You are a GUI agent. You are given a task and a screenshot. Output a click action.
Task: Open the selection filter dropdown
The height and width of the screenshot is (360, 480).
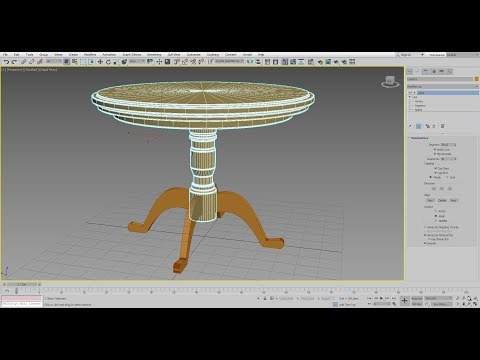click(54, 62)
